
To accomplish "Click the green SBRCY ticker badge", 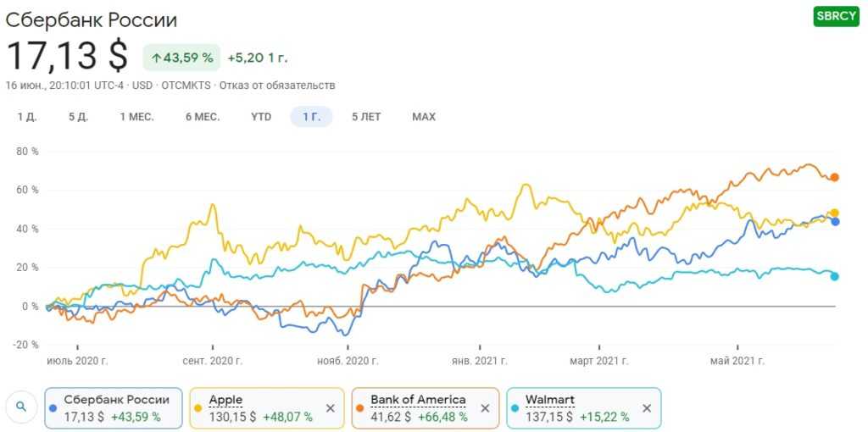I will tap(836, 16).
